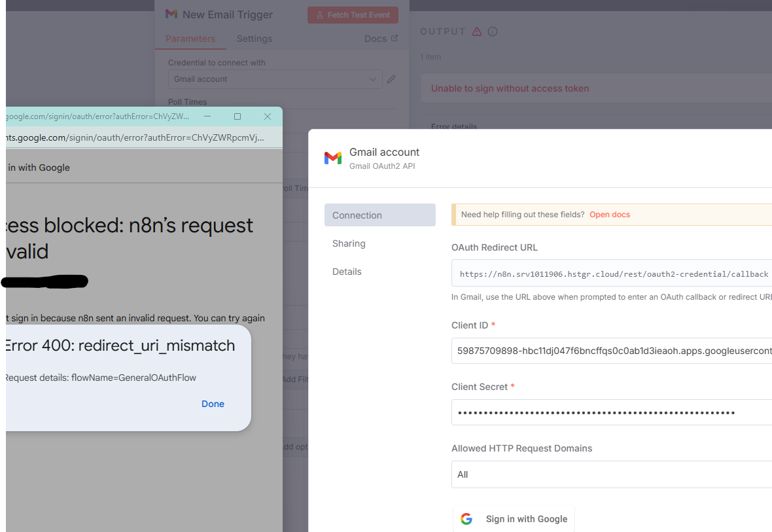This screenshot has width=772, height=532.
Task: Click the Gmail logo in New Email Trigger header
Action: (171, 14)
